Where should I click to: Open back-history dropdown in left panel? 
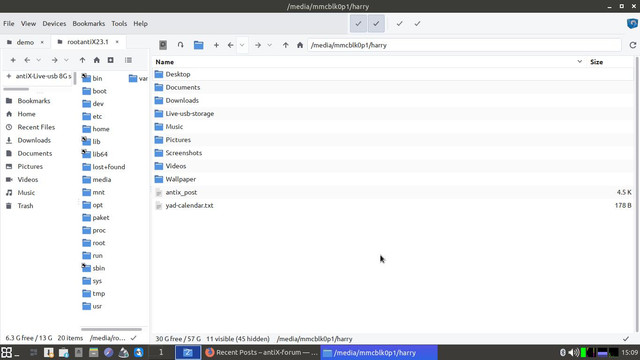click(x=39, y=60)
